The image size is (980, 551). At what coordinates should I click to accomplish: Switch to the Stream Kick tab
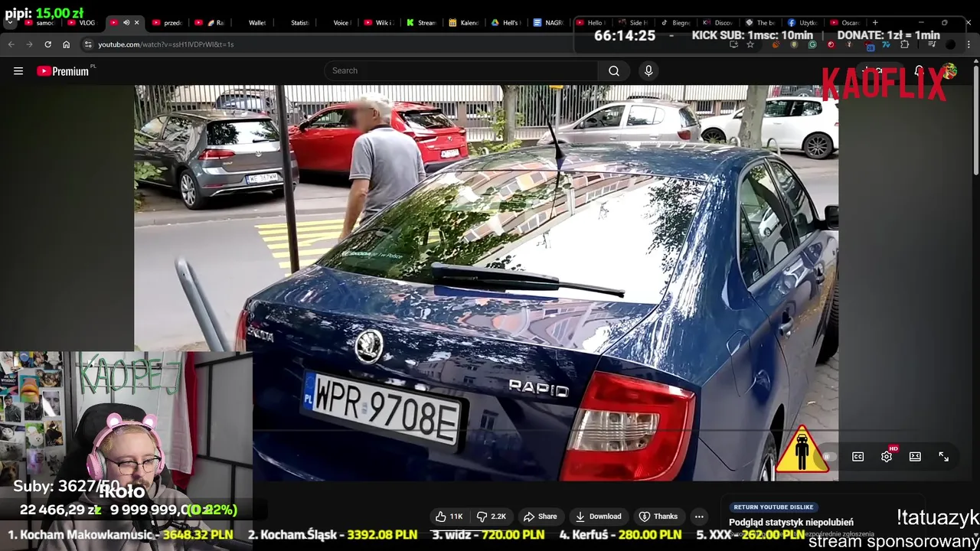[421, 23]
